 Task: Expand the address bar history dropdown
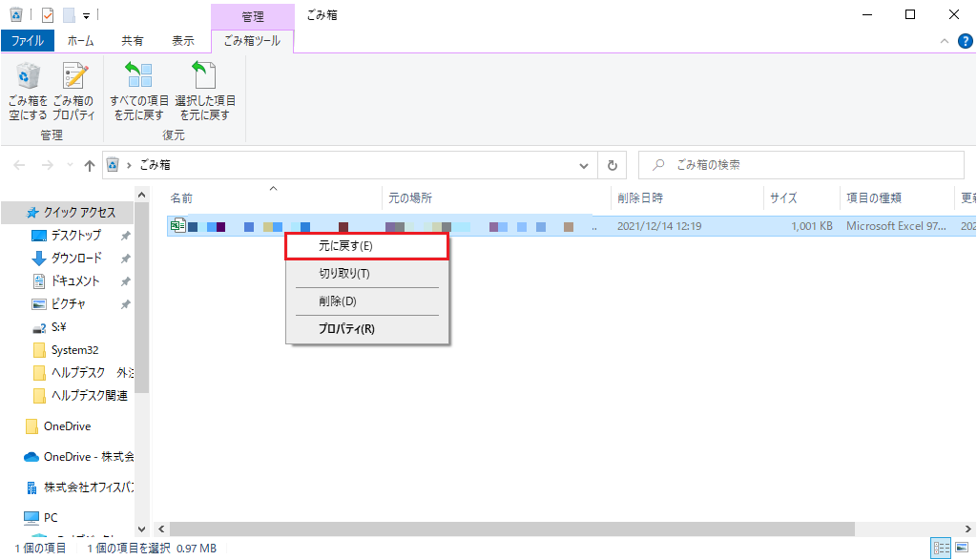coord(585,165)
